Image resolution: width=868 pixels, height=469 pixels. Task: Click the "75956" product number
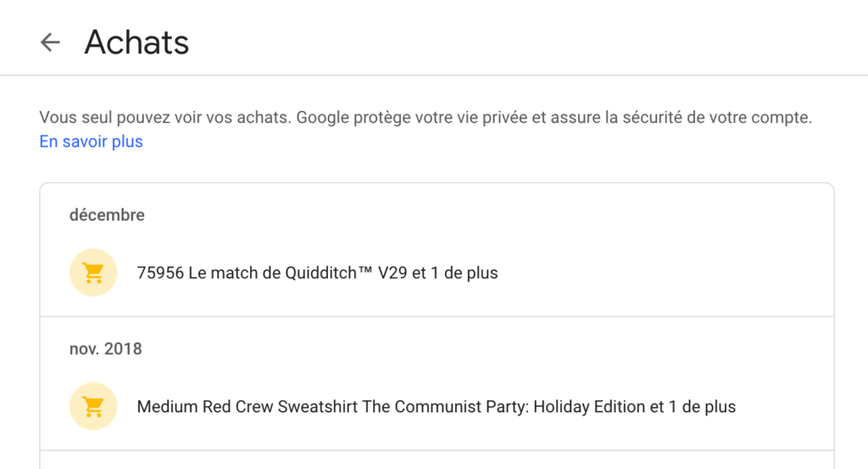(159, 273)
